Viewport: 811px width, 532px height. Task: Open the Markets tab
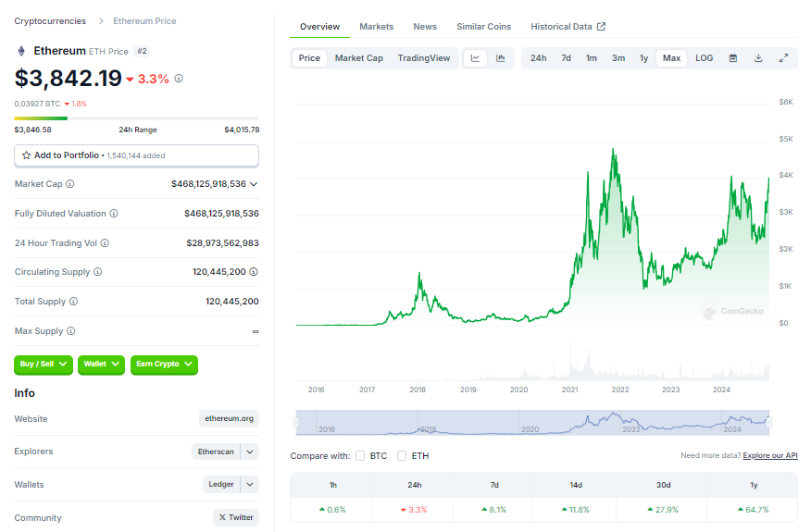pyautogui.click(x=376, y=26)
